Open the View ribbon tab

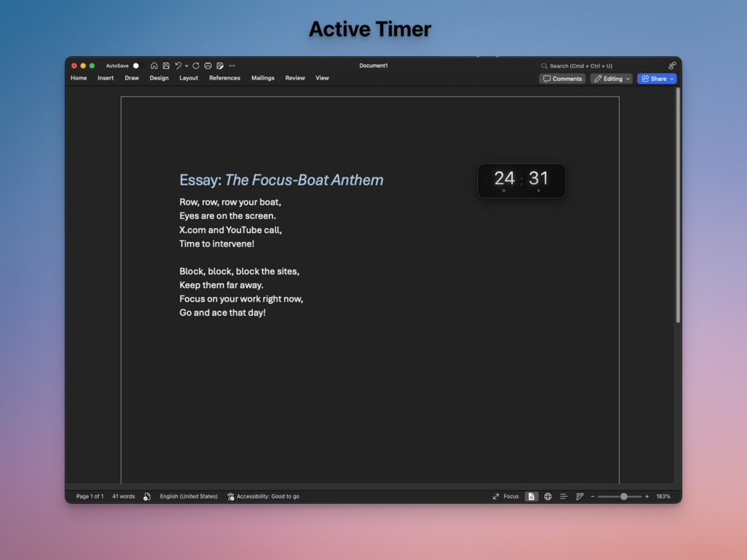tap(322, 78)
